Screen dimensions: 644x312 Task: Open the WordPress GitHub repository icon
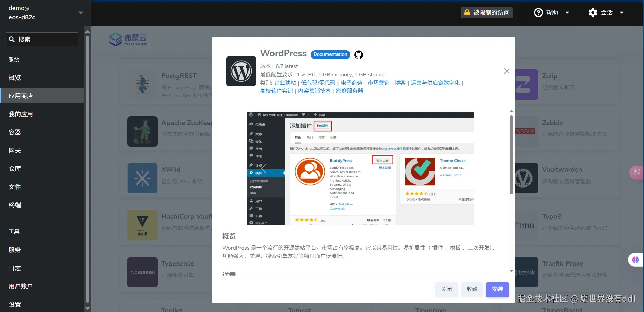359,55
